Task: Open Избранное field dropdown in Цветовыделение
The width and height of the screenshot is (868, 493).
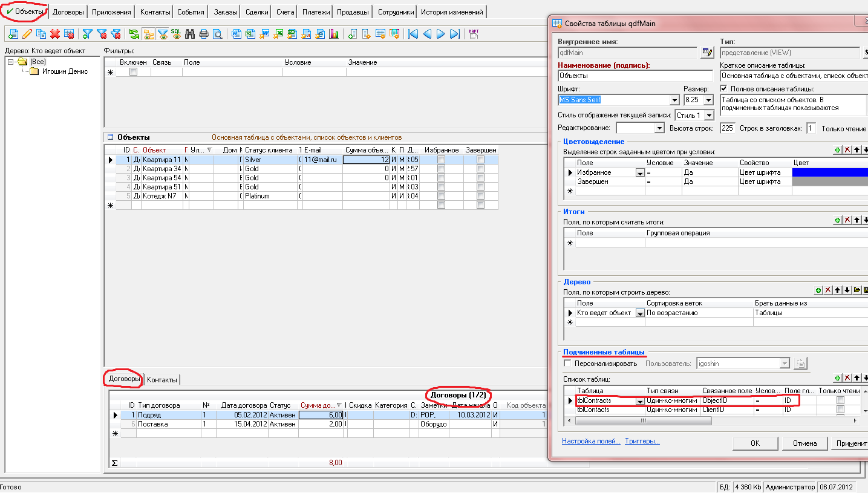Action: (x=640, y=173)
